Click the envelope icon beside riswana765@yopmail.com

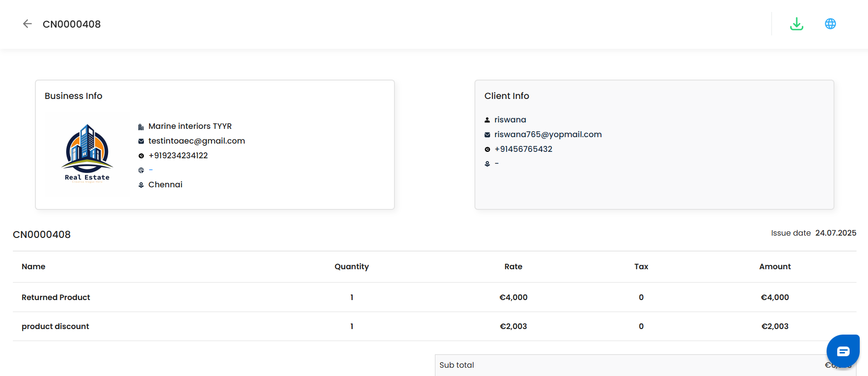click(487, 135)
